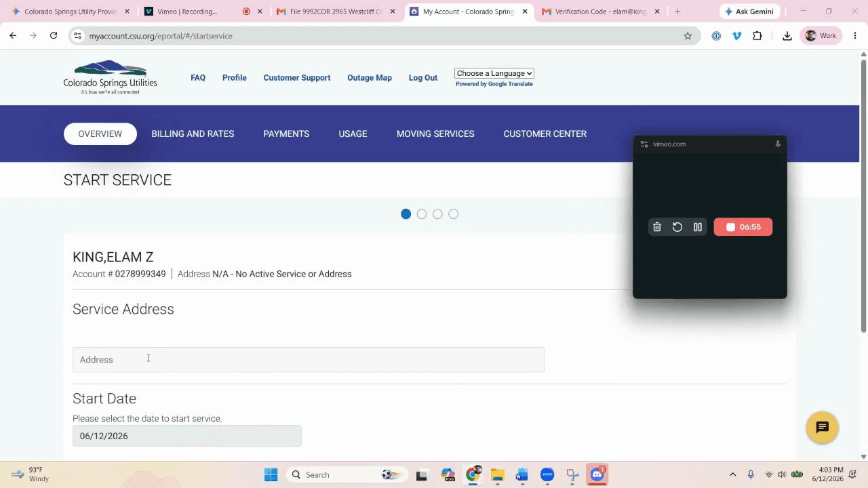Open the yellow chat bubble widget
This screenshot has height=488, width=868.
tap(823, 428)
